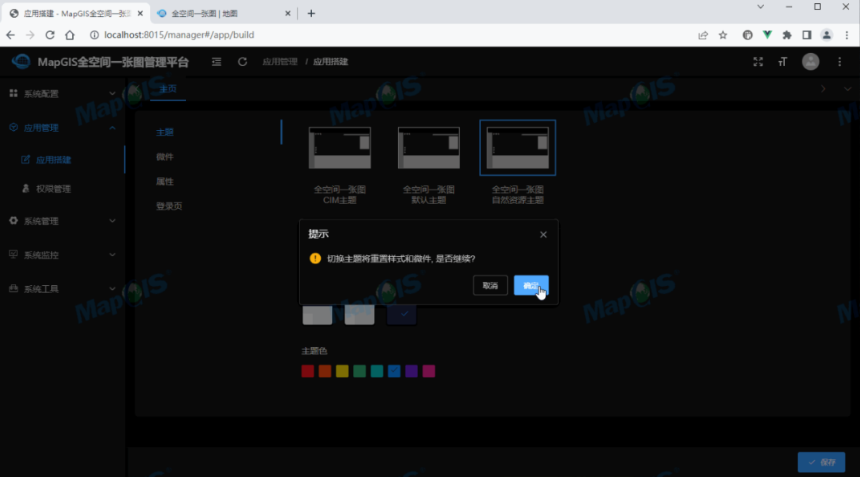Click the MapGIS logo icon
The width and height of the screenshot is (860, 477).
(x=21, y=61)
